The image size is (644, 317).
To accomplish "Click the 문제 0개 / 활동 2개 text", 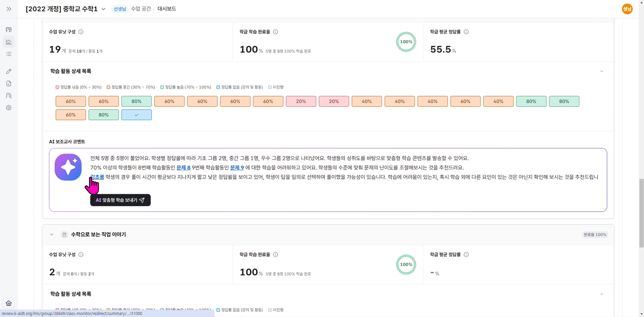I will (x=78, y=274).
